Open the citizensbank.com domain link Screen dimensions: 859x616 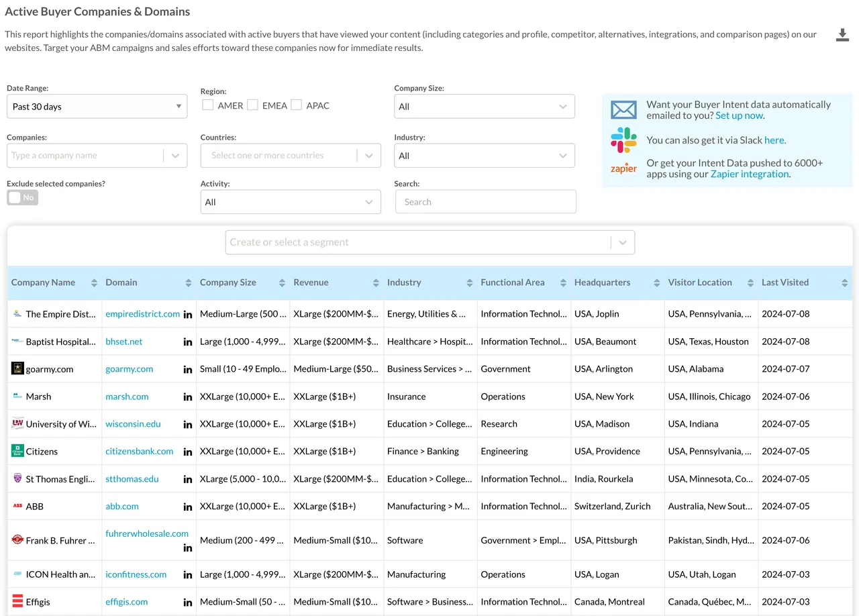139,451
